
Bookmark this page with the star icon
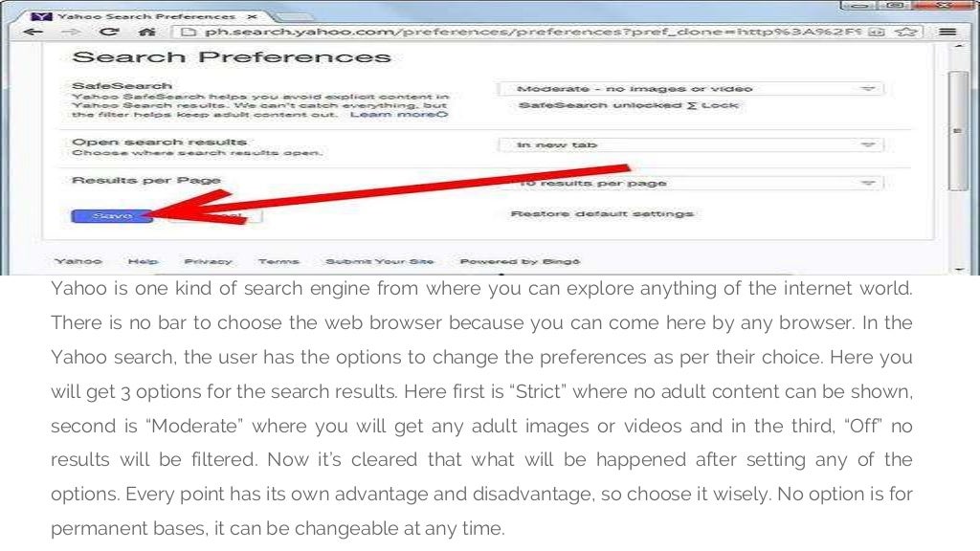click(906, 32)
